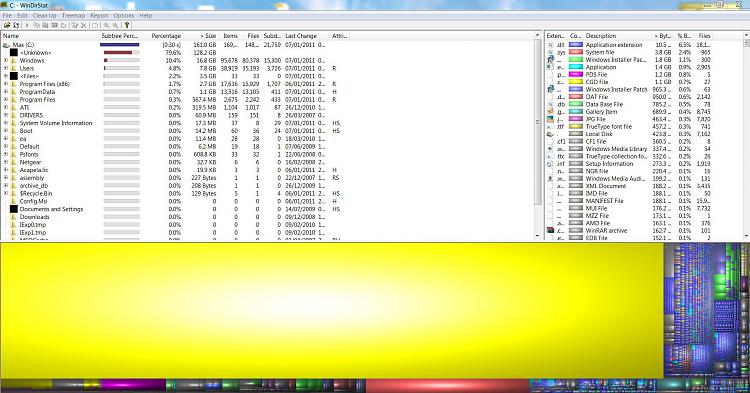The height and width of the screenshot is (393, 750).
Task: Click the Command Prompt Here toolbar icon
Action: (54, 25)
